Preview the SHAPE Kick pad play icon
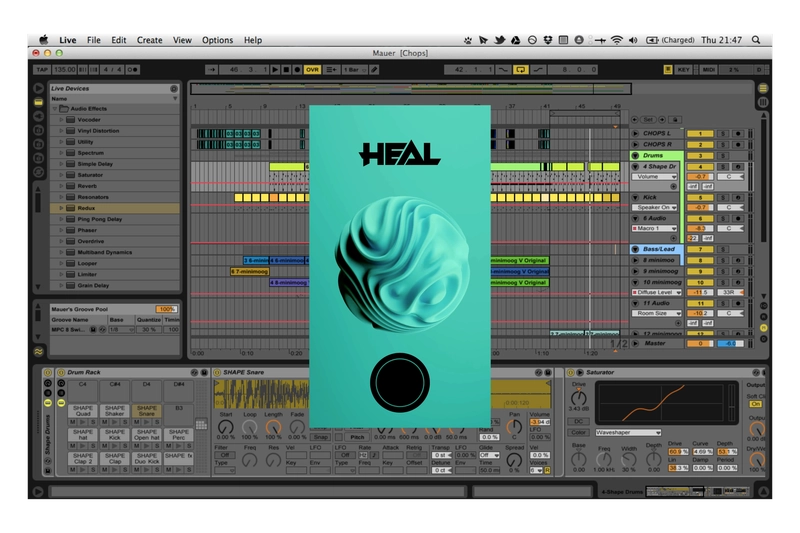 pos(115,446)
